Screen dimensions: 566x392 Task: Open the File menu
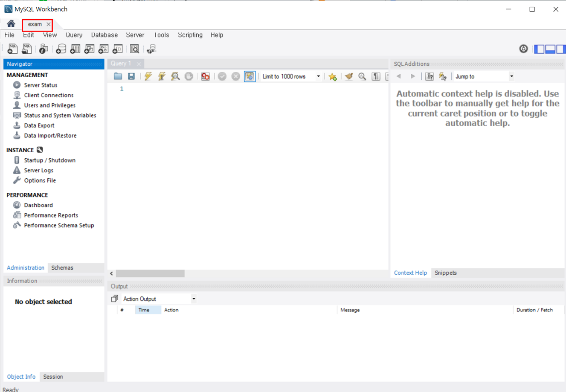click(x=9, y=35)
